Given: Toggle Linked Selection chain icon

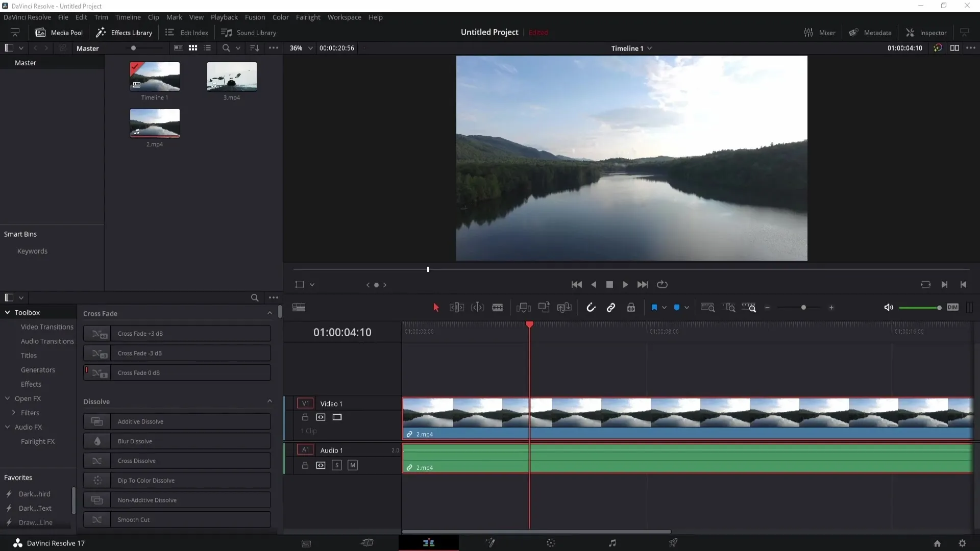Looking at the screenshot, I should (x=611, y=308).
